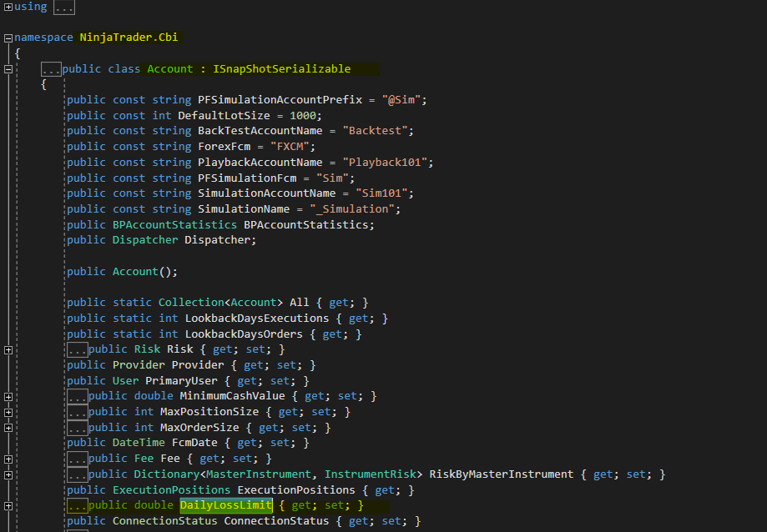The width and height of the screenshot is (767, 532).
Task: Click the ExecutionPositions property name
Action: pyautogui.click(x=296, y=490)
